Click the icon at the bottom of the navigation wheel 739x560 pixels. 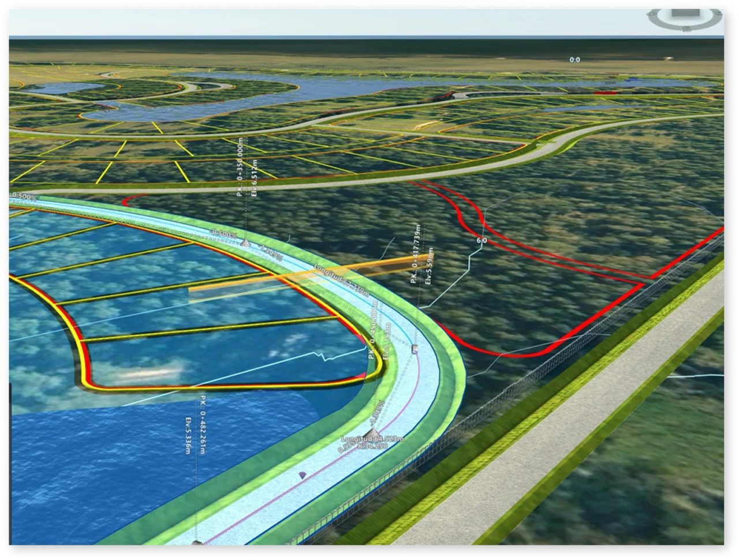coord(686,28)
